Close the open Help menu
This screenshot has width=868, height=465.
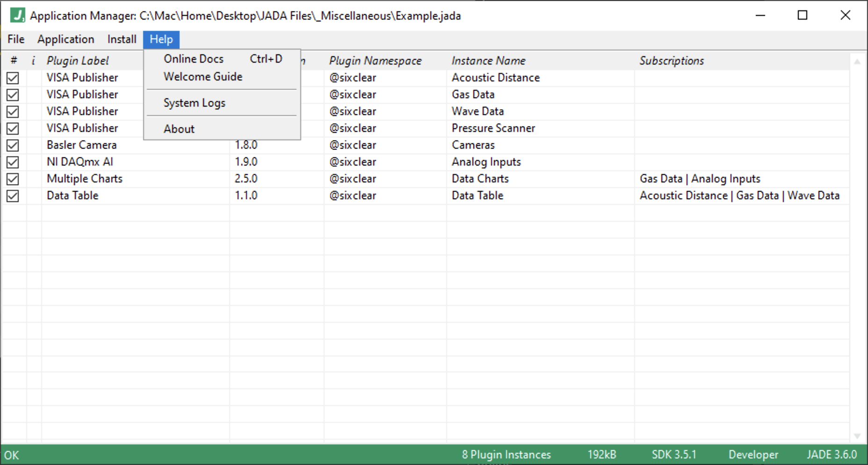coord(161,39)
